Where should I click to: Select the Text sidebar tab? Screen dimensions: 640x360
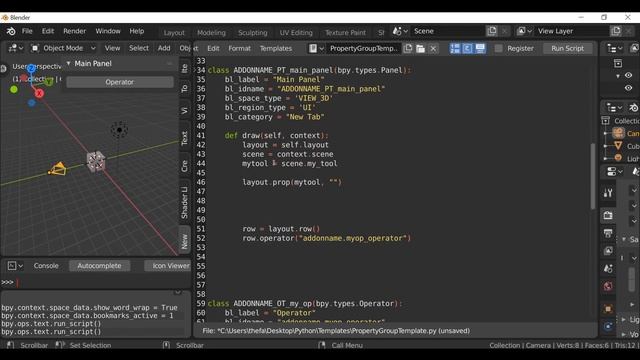pos(184,138)
